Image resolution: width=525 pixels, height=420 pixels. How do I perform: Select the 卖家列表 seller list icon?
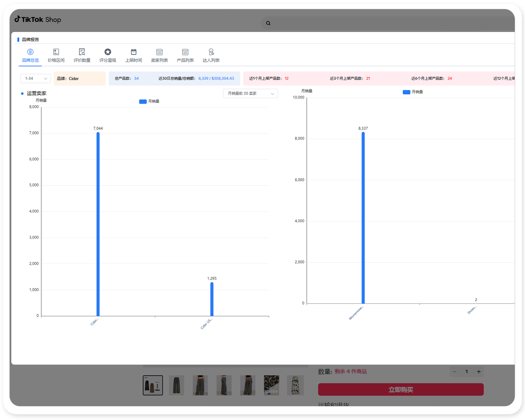(x=160, y=52)
